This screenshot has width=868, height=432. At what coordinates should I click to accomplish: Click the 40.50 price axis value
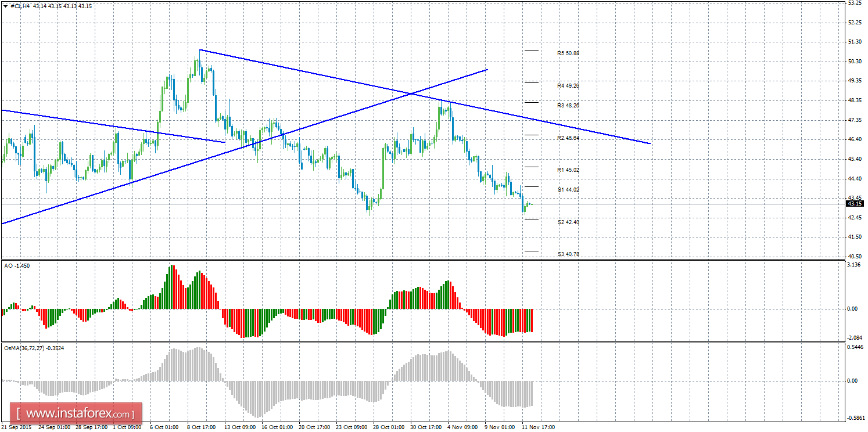point(854,256)
